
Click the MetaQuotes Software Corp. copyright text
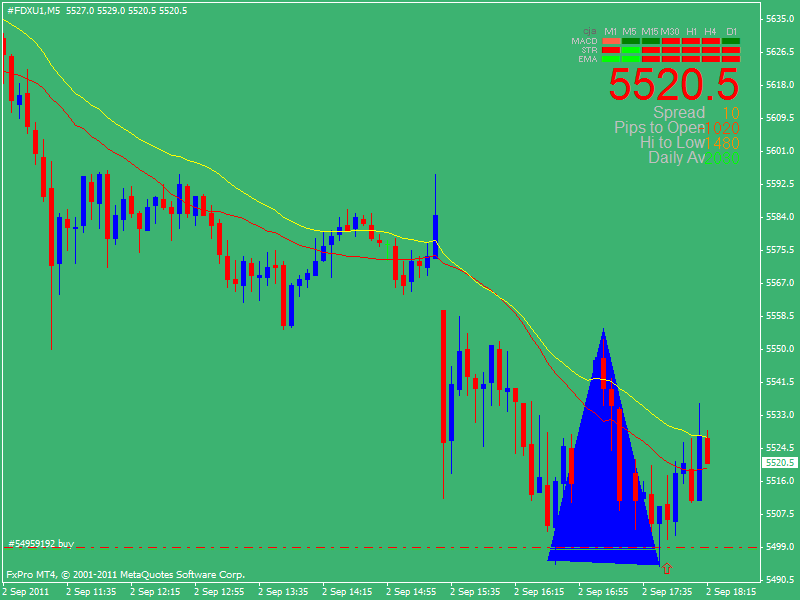coord(175,575)
